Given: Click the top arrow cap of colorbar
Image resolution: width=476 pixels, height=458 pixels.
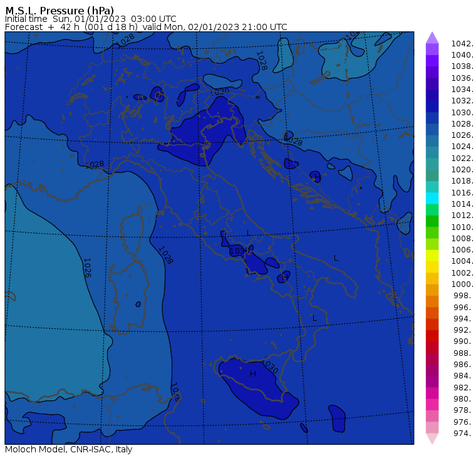Looking at the screenshot, I should point(432,38).
